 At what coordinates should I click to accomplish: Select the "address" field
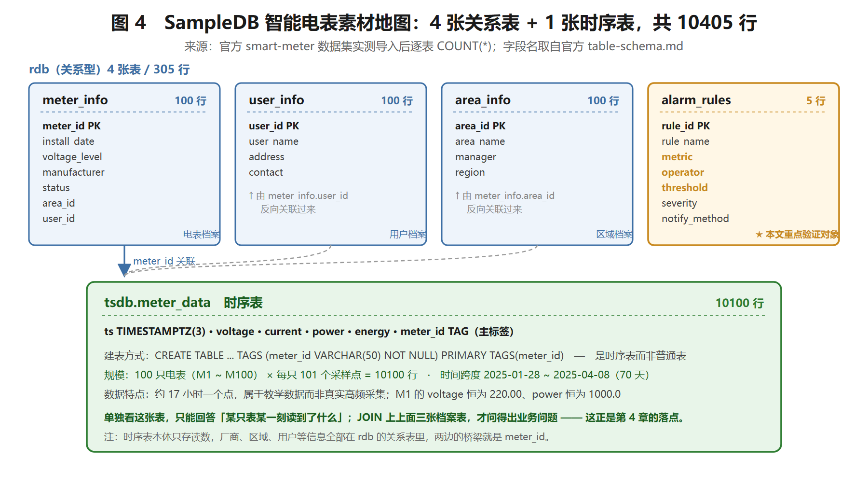click(267, 157)
